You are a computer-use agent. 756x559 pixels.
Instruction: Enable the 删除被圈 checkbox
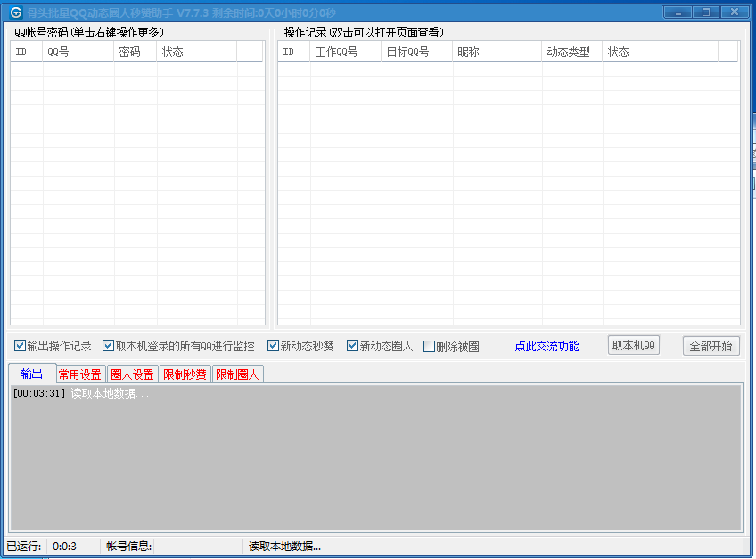tap(429, 346)
